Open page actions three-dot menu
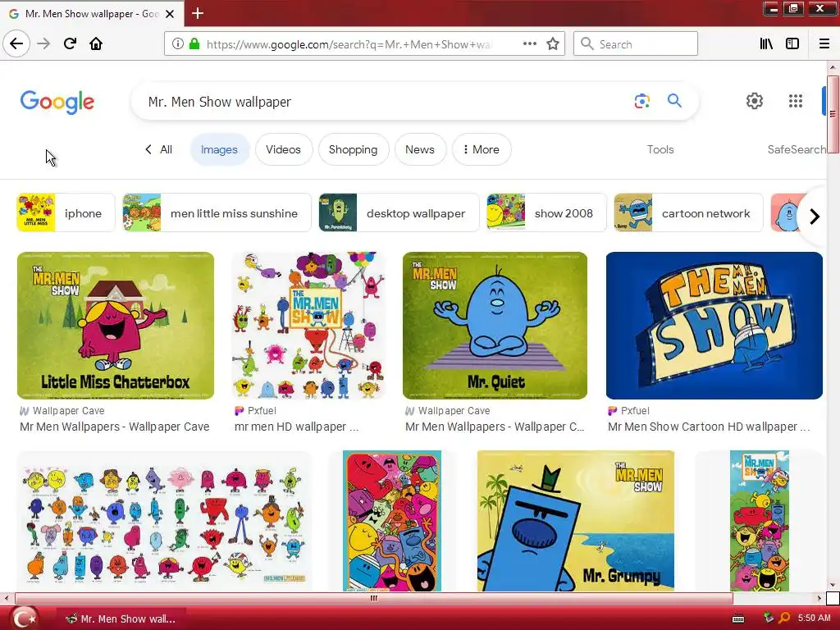Screen dimensions: 840x630 click(x=529, y=44)
